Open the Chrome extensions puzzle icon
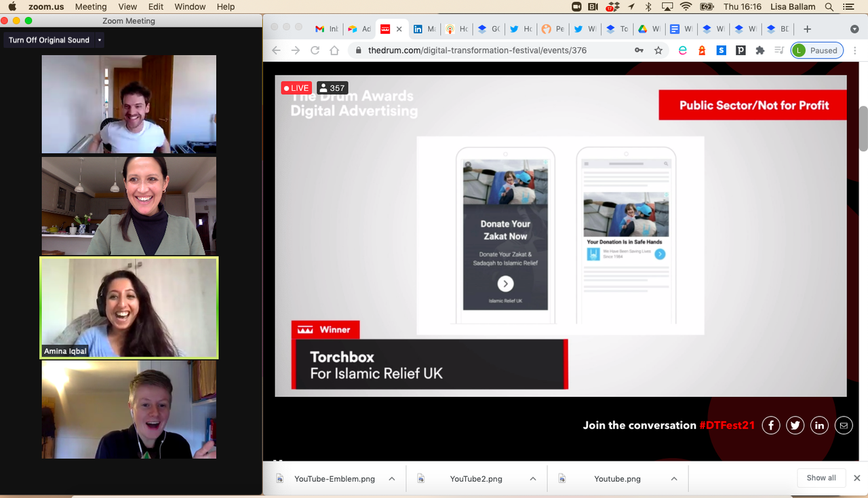The image size is (868, 498). pyautogui.click(x=760, y=50)
